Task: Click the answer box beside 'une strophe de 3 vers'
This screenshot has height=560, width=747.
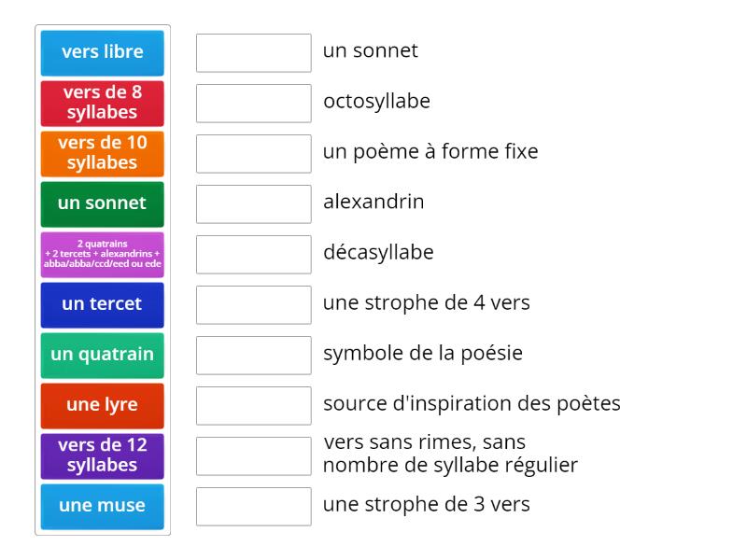Action: click(253, 507)
